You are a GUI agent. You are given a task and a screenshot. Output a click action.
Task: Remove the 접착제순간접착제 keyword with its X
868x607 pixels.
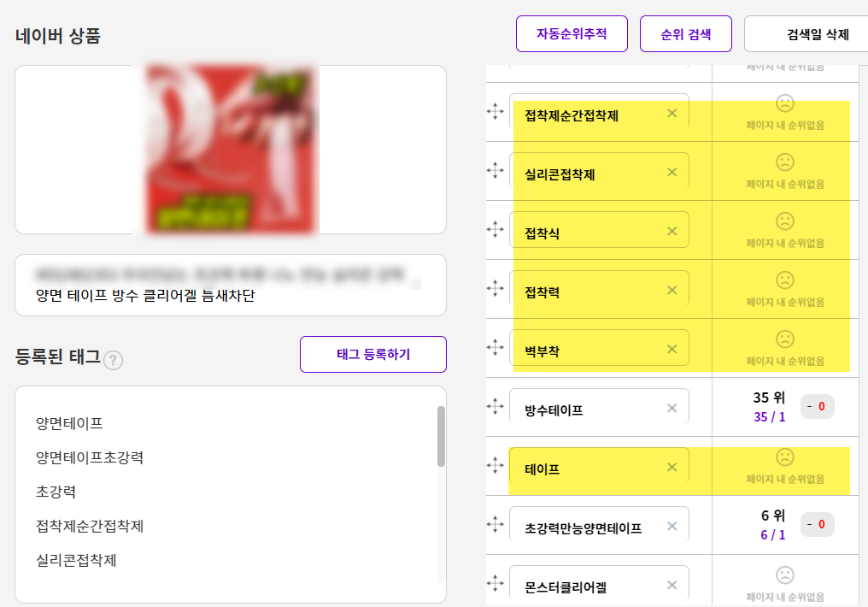click(672, 114)
